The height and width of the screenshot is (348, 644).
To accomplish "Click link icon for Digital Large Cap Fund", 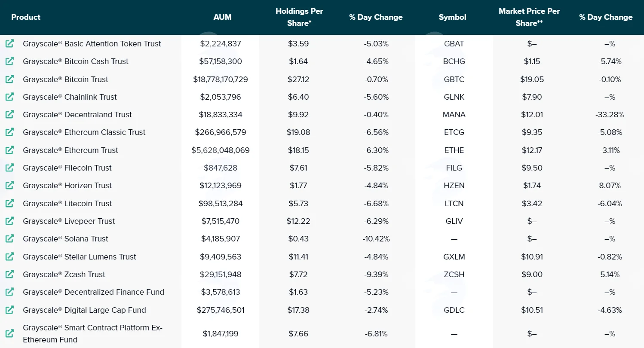I will 9,310.
